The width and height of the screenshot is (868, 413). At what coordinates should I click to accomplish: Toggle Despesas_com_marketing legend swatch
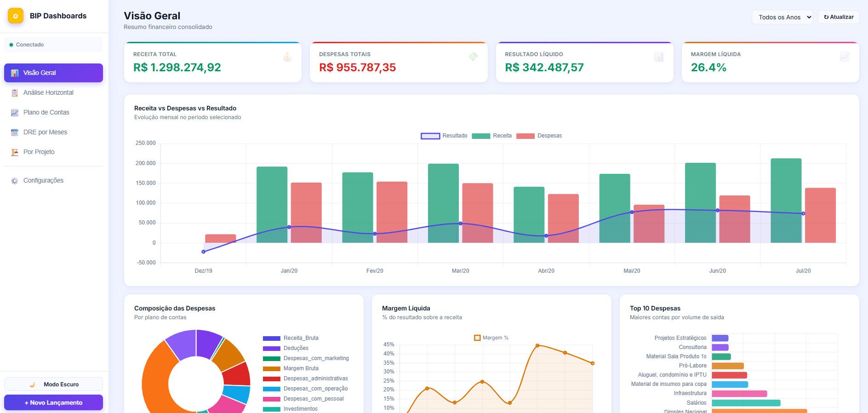click(272, 359)
